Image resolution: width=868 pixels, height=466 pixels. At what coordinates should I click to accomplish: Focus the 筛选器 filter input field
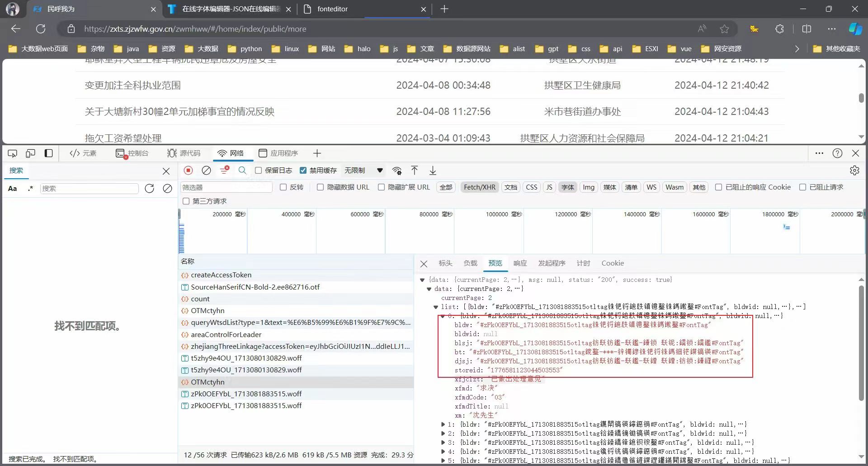[x=226, y=187]
